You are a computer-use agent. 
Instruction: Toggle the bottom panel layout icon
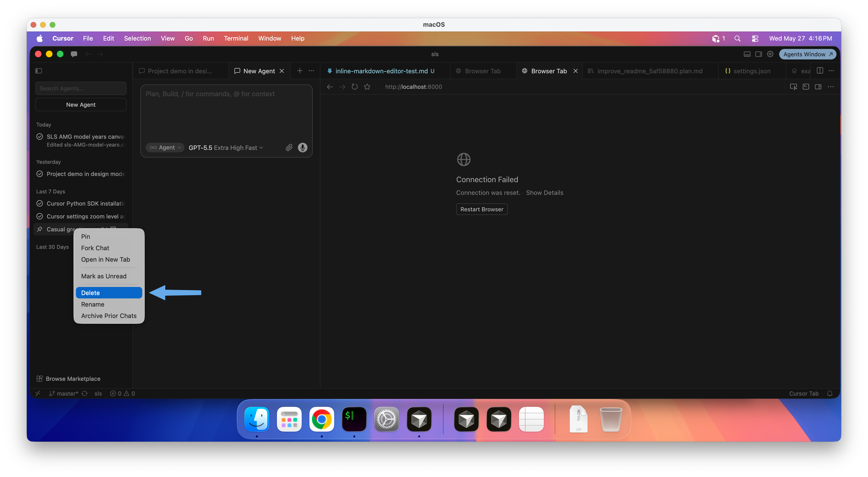[x=747, y=54]
